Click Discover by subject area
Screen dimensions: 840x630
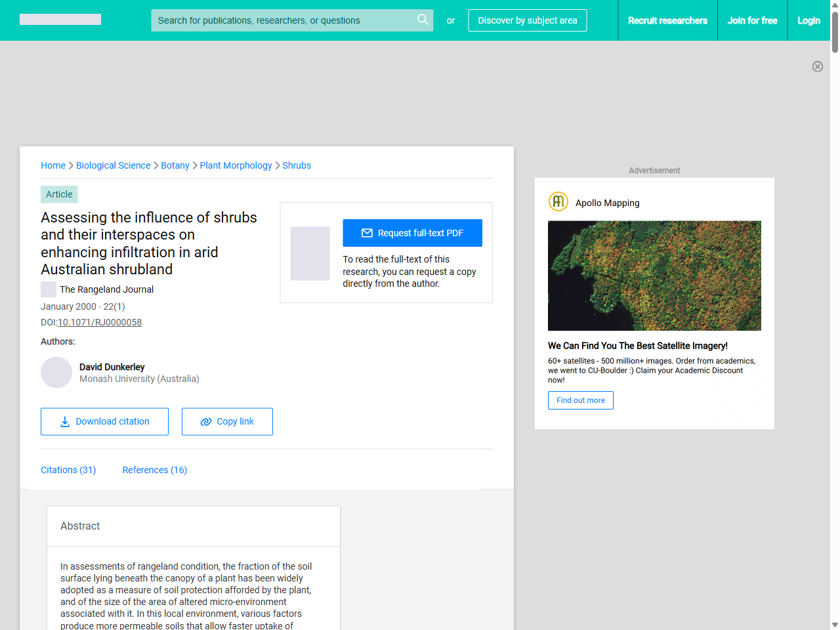tap(527, 20)
